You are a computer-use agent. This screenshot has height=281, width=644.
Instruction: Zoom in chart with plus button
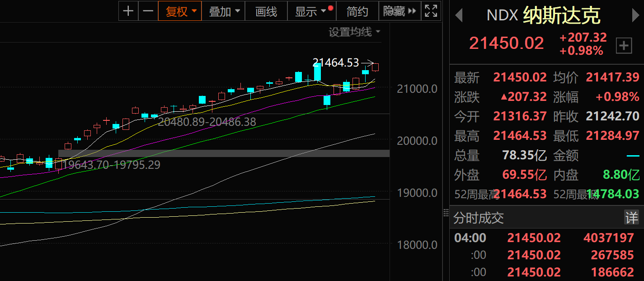[x=128, y=11]
